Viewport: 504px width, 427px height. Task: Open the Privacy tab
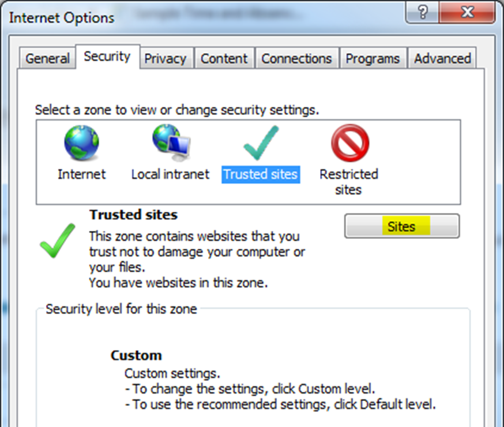(165, 58)
